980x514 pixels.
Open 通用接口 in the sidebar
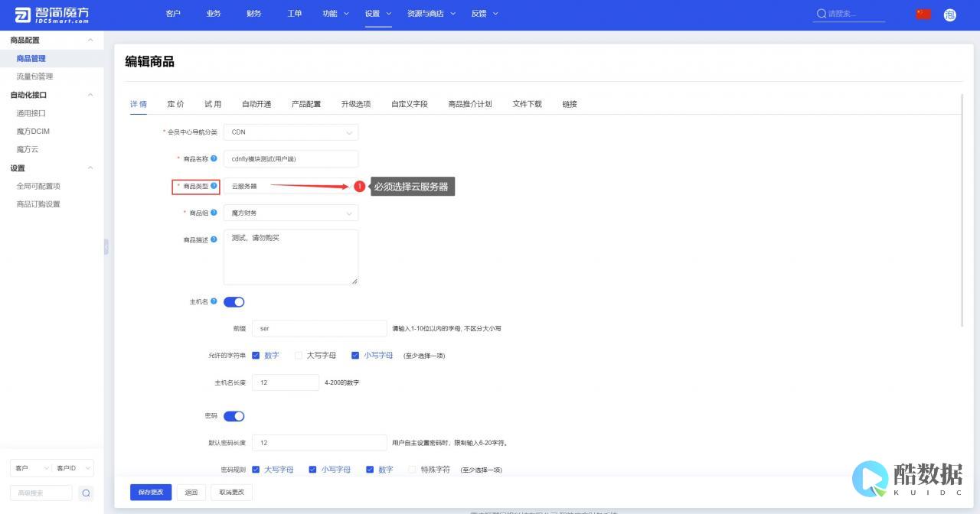pyautogui.click(x=31, y=113)
